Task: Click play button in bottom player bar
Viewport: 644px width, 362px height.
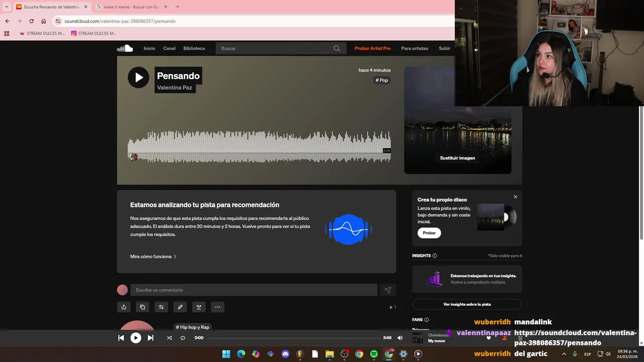Action: tap(136, 338)
